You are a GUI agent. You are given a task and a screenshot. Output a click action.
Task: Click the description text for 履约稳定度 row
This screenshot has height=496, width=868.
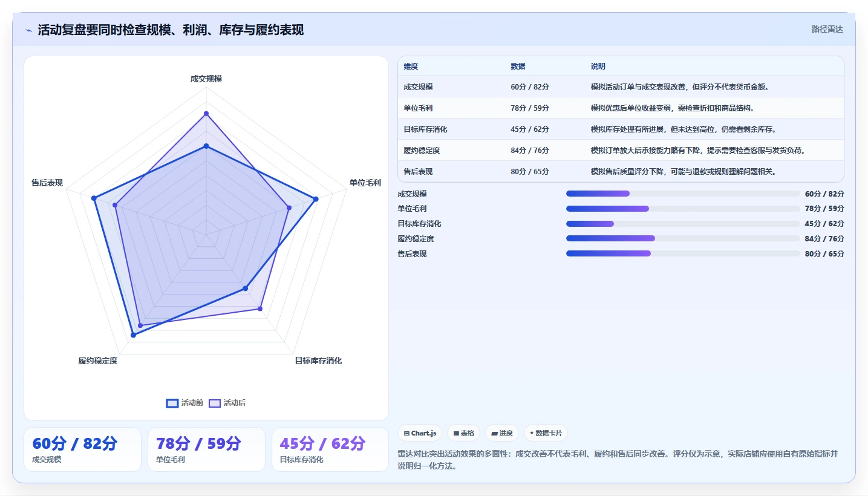click(x=697, y=151)
